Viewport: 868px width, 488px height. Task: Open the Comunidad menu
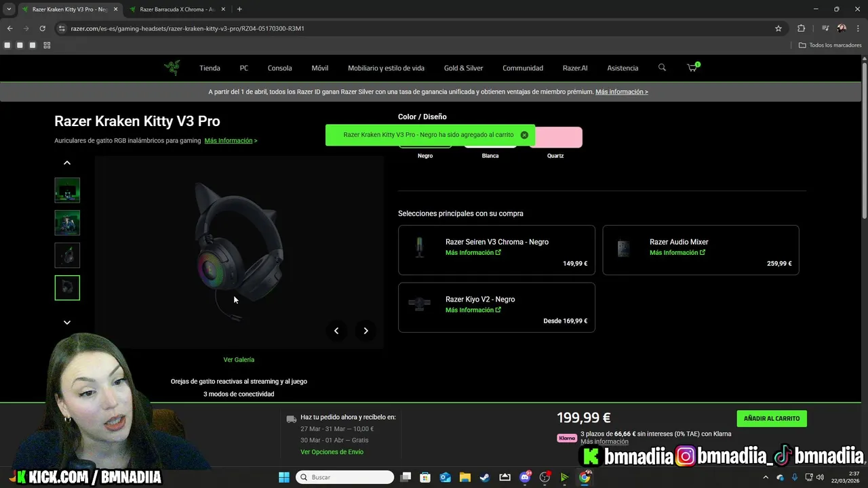(x=523, y=68)
